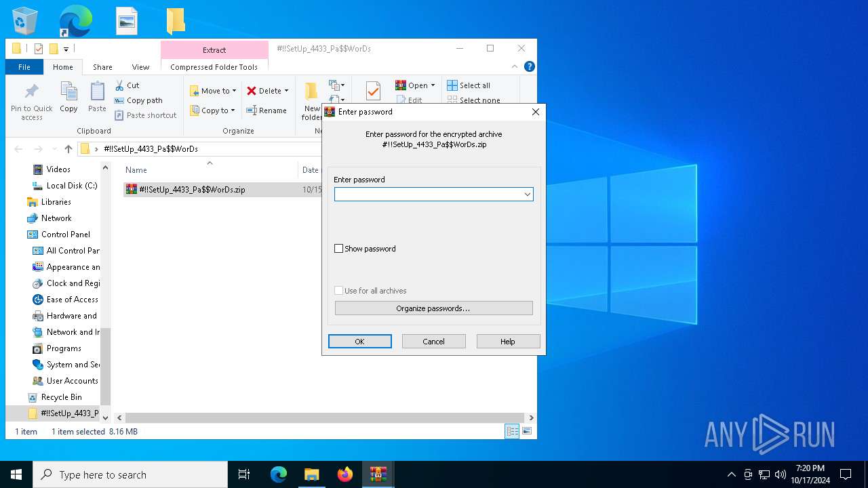Screen dimensions: 868x488
Task: Click Help in the password dialog
Action: [x=508, y=342]
